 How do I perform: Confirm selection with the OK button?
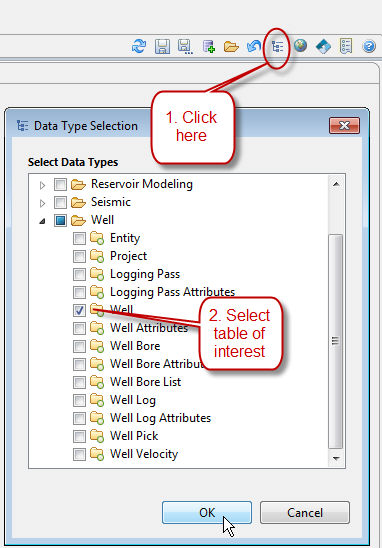207,513
